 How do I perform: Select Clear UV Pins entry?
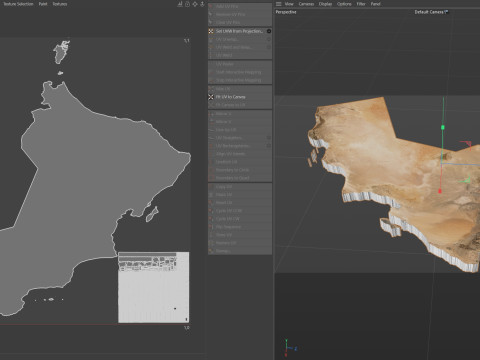240,22
